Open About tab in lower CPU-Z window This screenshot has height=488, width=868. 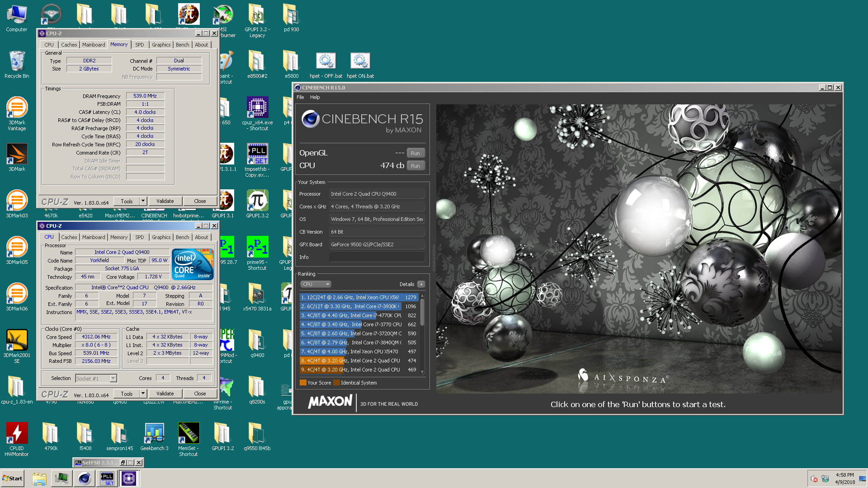(x=202, y=237)
